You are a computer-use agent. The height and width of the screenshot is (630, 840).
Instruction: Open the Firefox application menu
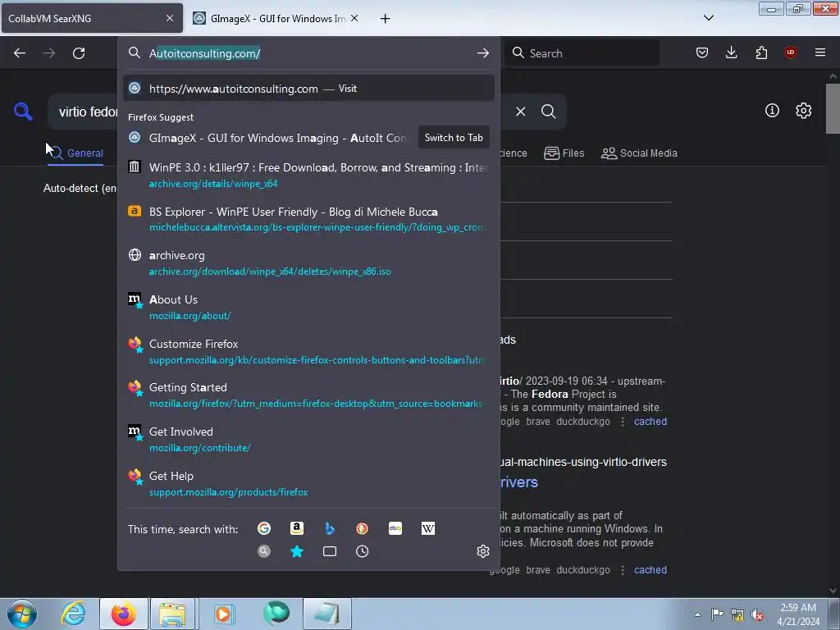pos(820,52)
